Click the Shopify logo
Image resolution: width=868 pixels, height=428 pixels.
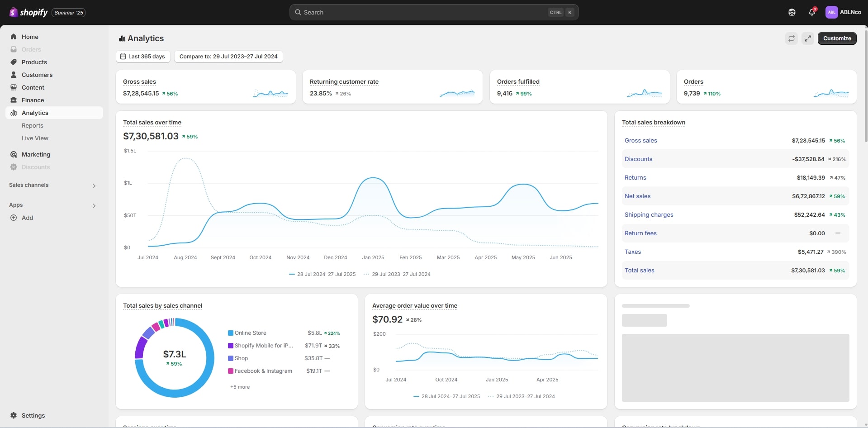(28, 12)
